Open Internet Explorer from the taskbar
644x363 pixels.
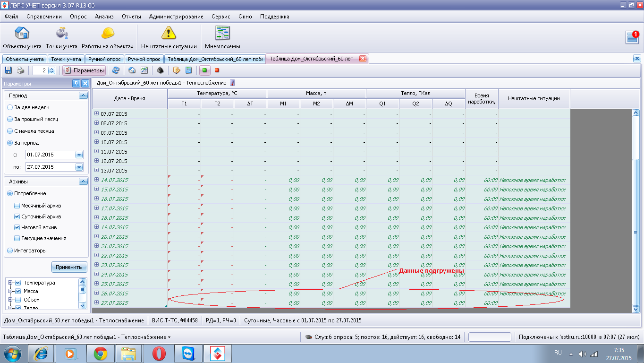(41, 353)
